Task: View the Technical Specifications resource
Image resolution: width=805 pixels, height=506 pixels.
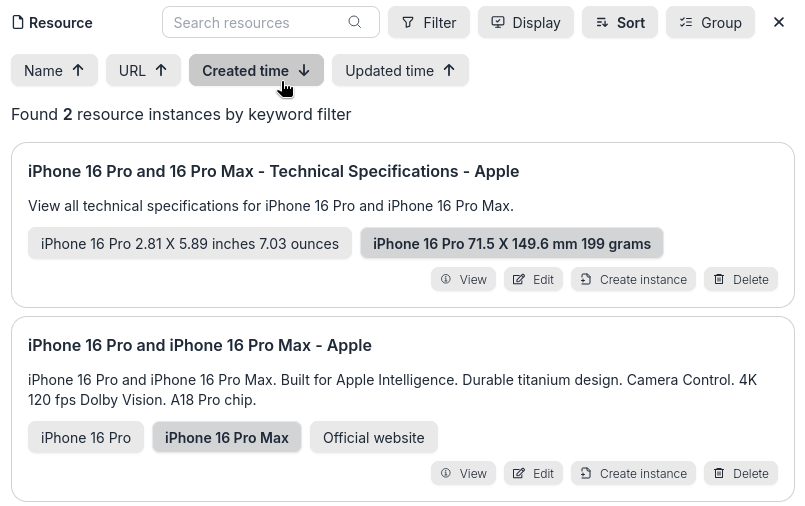Action: (x=463, y=279)
